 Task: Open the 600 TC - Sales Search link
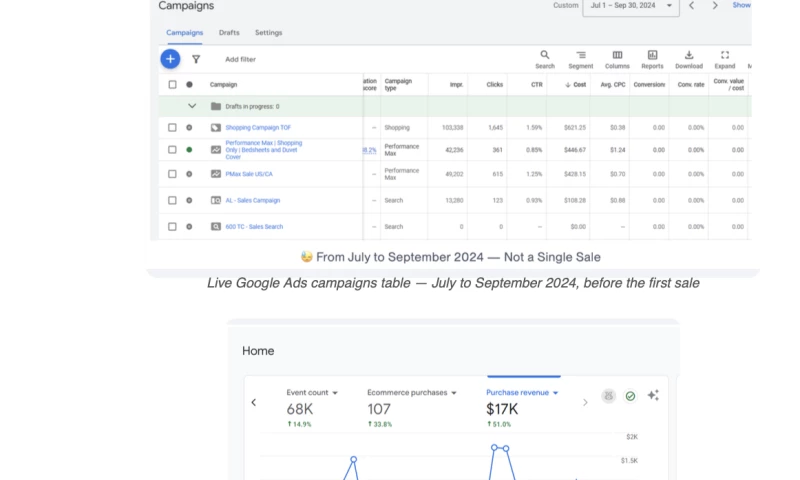(254, 226)
